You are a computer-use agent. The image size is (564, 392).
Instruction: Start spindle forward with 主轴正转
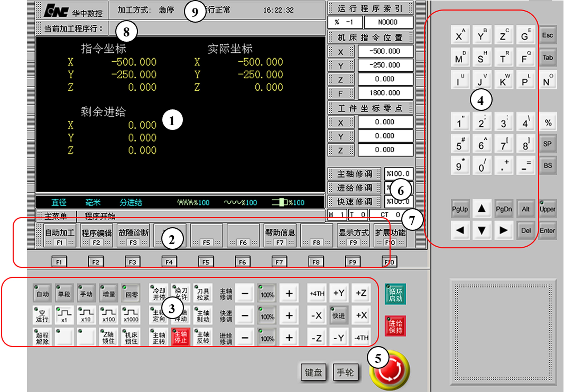click(159, 337)
